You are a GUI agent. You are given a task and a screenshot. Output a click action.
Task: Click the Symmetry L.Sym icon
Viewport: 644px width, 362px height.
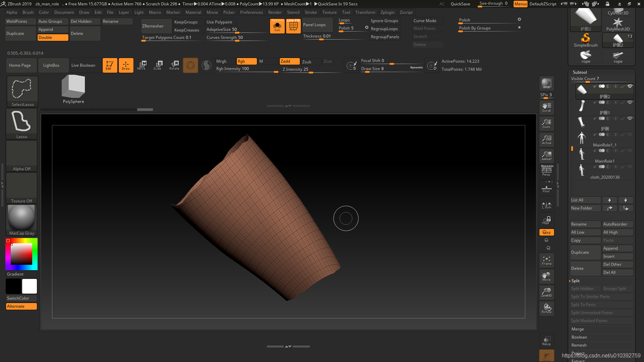(546, 205)
